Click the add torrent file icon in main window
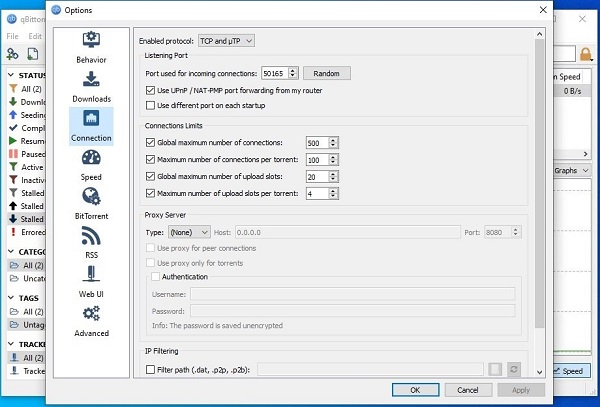Screen dimensions: 600x407 (x=33, y=54)
